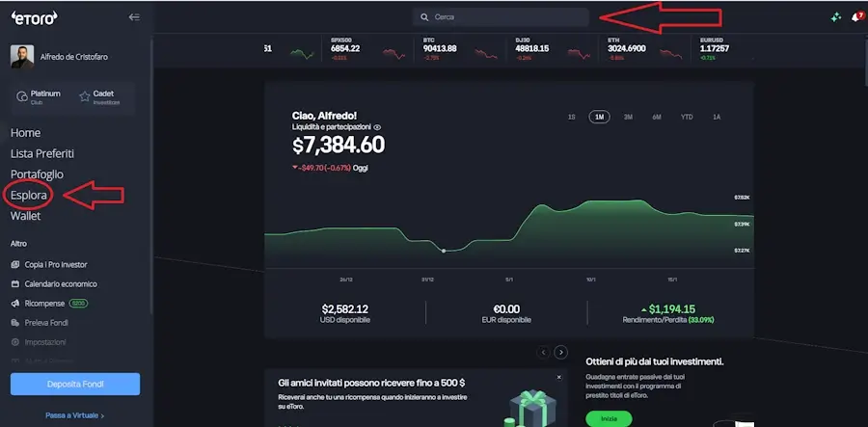The width and height of the screenshot is (868, 427).
Task: Go to next promo carousel card
Action: click(561, 353)
